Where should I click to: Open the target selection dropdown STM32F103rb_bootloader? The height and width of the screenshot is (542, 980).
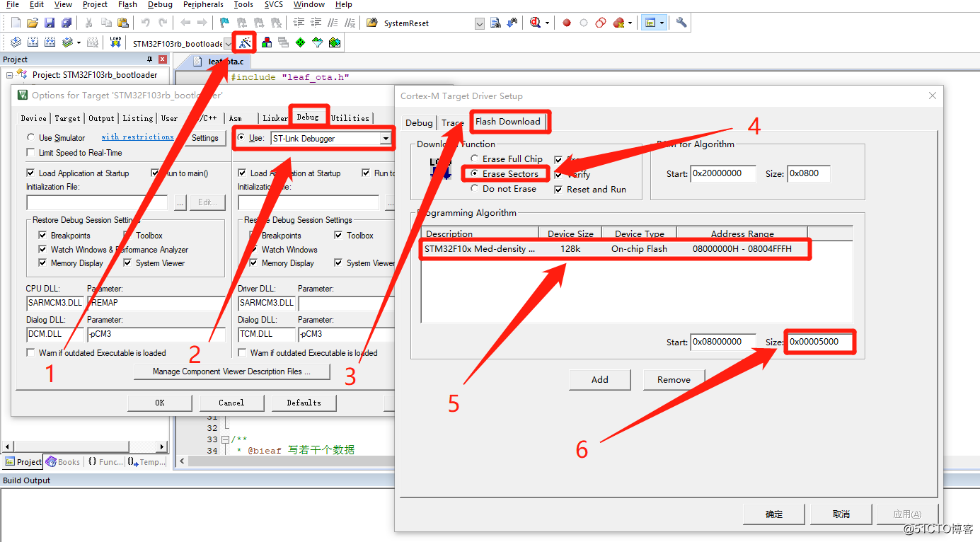[x=228, y=43]
